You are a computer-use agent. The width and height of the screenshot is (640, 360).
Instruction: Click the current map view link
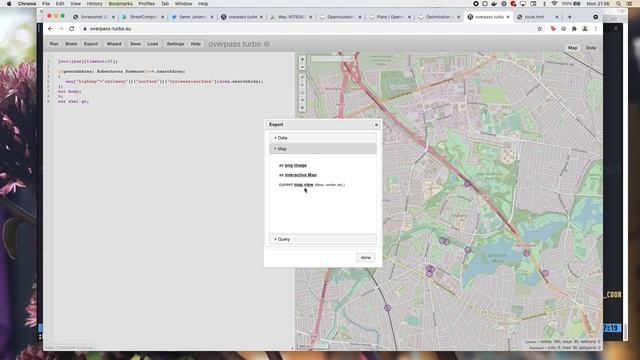pos(304,184)
